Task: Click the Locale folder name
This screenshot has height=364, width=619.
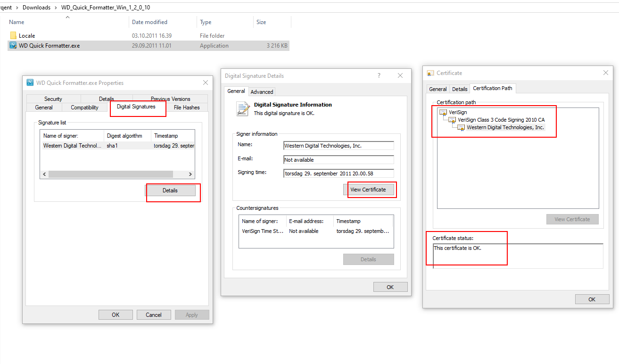Action: [27, 36]
